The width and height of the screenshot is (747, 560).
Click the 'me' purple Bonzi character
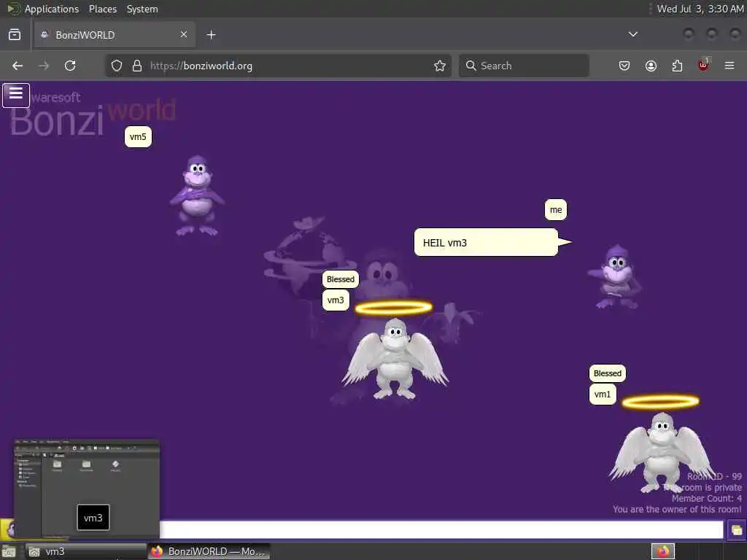[x=615, y=276]
